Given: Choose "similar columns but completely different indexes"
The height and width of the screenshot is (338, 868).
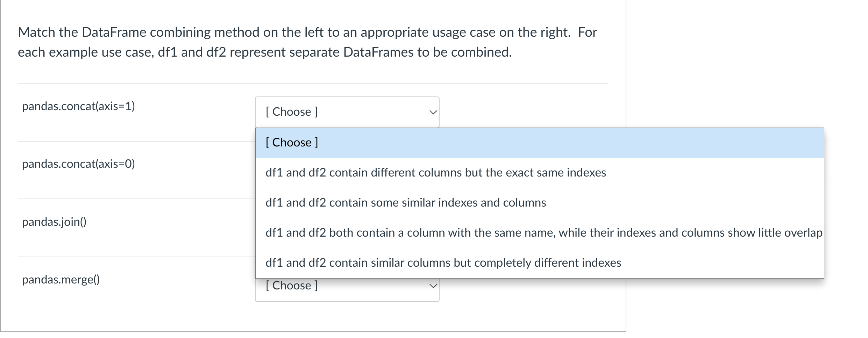Looking at the screenshot, I should [443, 263].
